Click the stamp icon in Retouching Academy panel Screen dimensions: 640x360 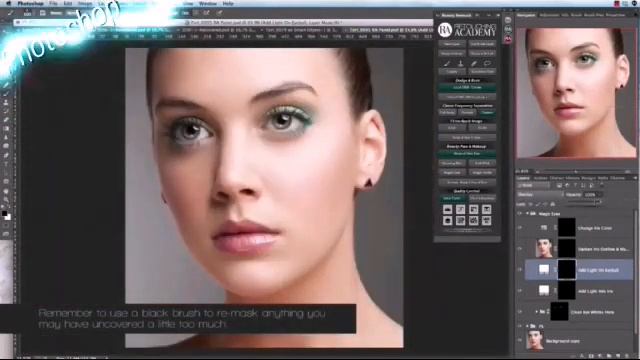click(460, 63)
